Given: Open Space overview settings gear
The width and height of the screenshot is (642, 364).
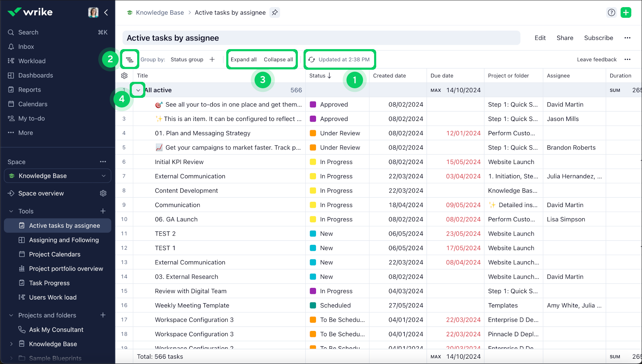Looking at the screenshot, I should pyautogui.click(x=103, y=193).
